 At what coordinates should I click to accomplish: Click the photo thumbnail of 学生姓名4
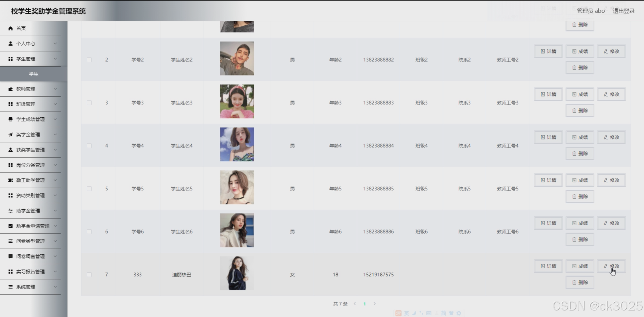pos(237,144)
